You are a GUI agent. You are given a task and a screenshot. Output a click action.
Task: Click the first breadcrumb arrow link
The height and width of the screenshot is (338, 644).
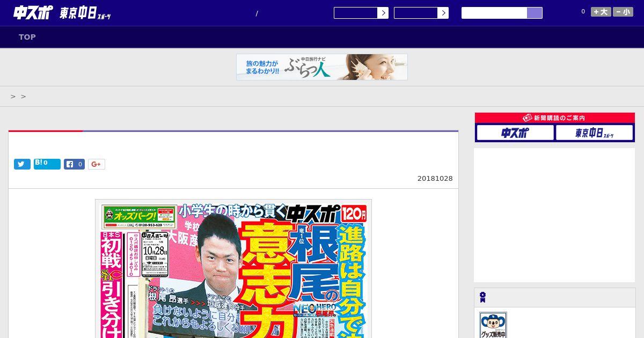(13, 97)
